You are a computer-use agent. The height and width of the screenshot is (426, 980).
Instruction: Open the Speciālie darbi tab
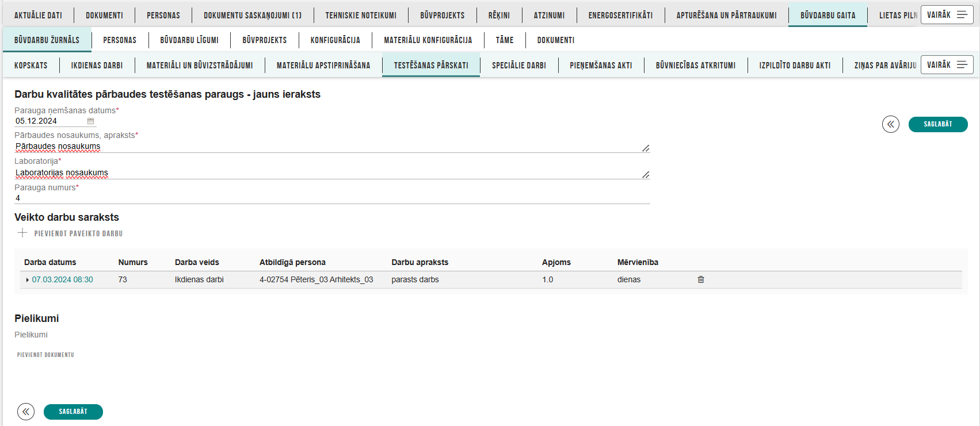(x=519, y=66)
